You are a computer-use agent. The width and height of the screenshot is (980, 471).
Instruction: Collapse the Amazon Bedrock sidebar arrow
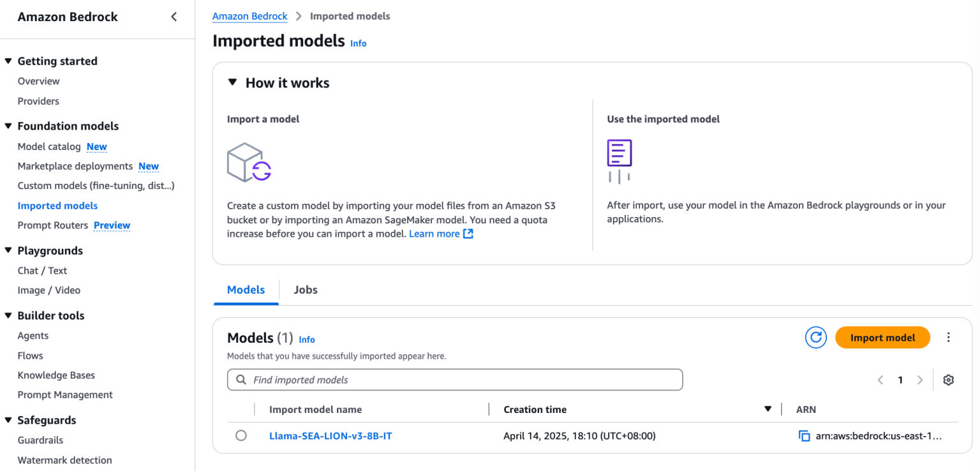click(174, 17)
